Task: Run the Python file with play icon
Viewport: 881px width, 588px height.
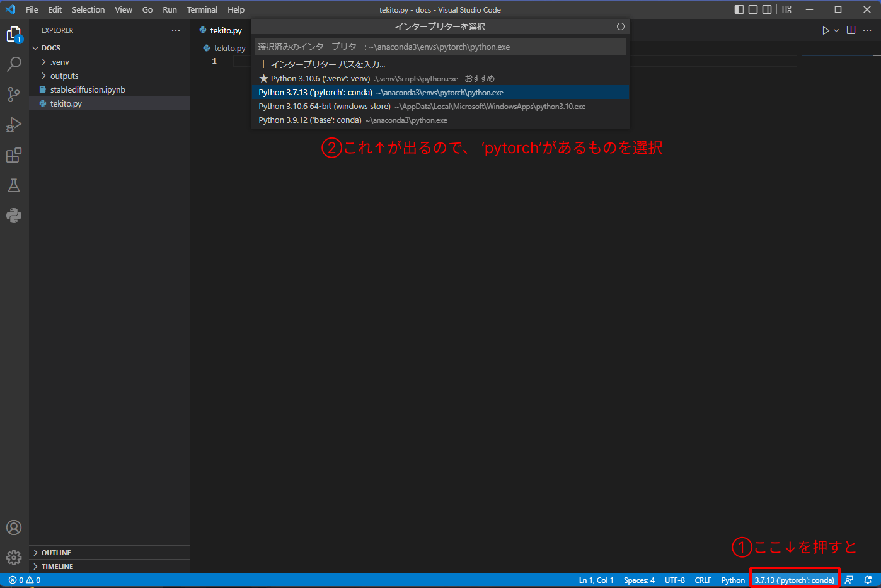Action: [x=826, y=30]
